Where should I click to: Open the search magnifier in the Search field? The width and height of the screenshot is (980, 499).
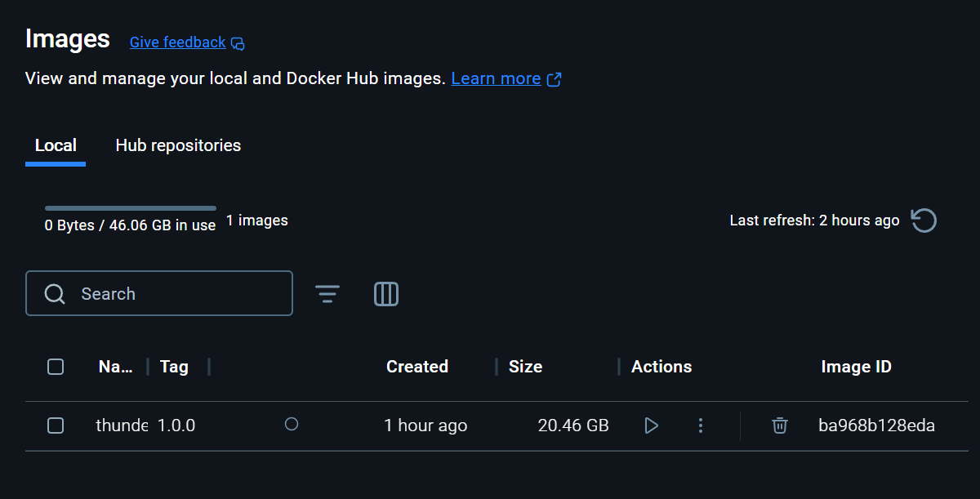(55, 293)
